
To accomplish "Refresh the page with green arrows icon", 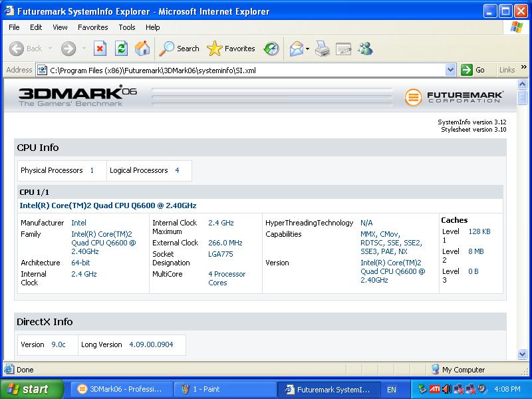I will pyautogui.click(x=121, y=49).
